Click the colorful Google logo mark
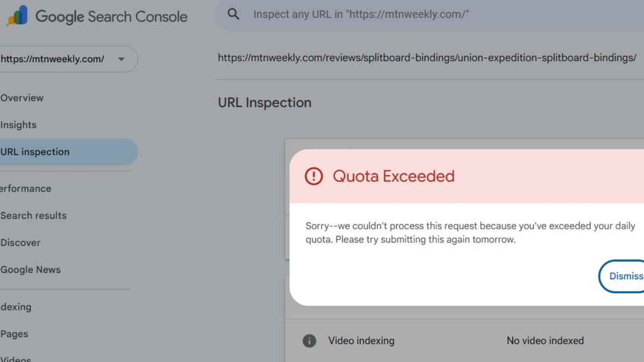This screenshot has height=362, width=644. (x=17, y=16)
